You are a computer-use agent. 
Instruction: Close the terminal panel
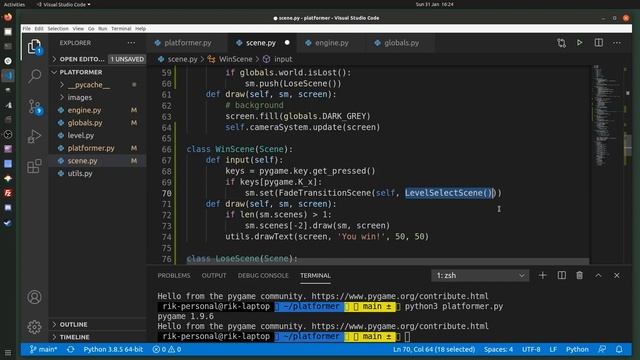coord(617,276)
